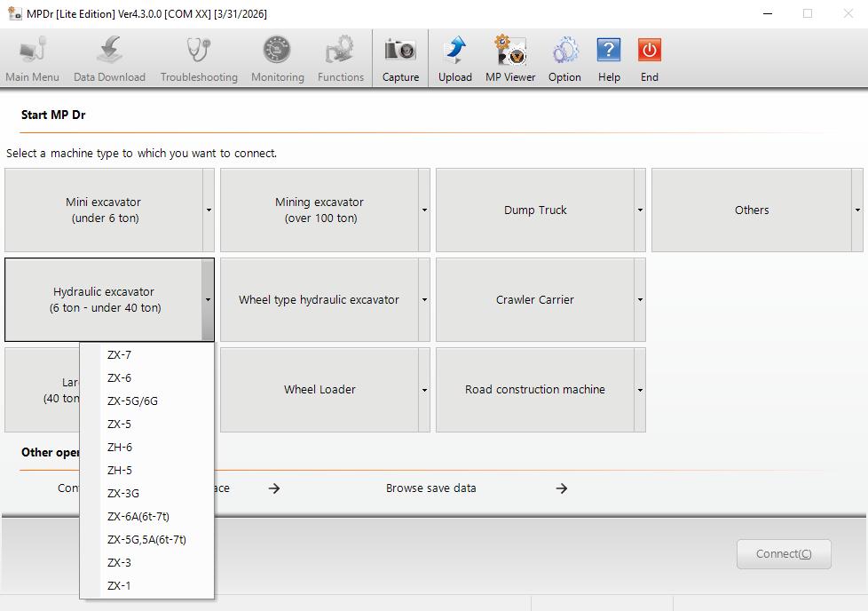Expand the Mining excavator dropdown arrow
The width and height of the screenshot is (868, 611).
click(424, 210)
